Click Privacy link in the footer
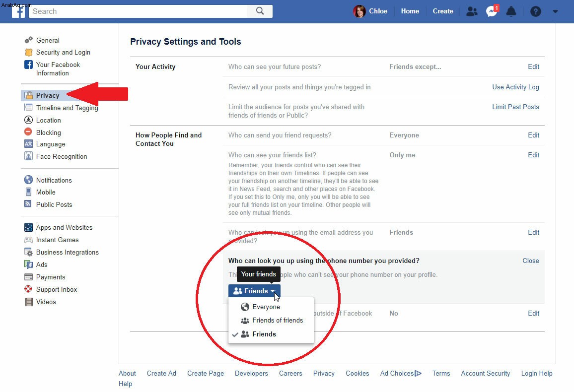This screenshot has height=392, width=574. (x=324, y=373)
